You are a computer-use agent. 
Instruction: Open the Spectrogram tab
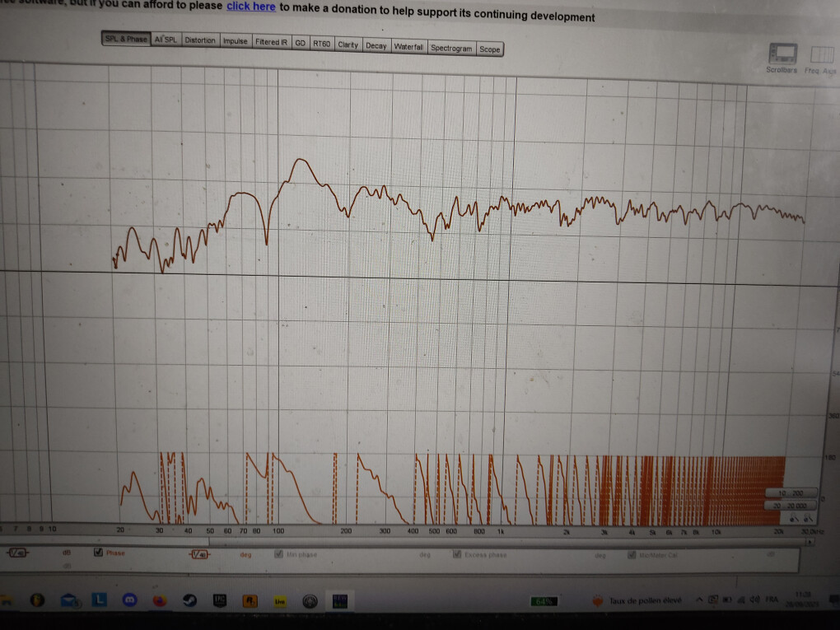(x=451, y=48)
